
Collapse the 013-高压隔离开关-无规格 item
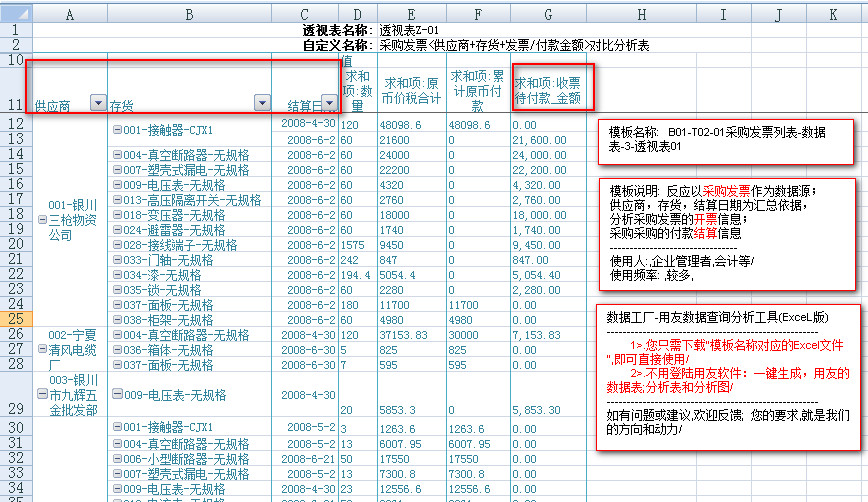coord(117,201)
